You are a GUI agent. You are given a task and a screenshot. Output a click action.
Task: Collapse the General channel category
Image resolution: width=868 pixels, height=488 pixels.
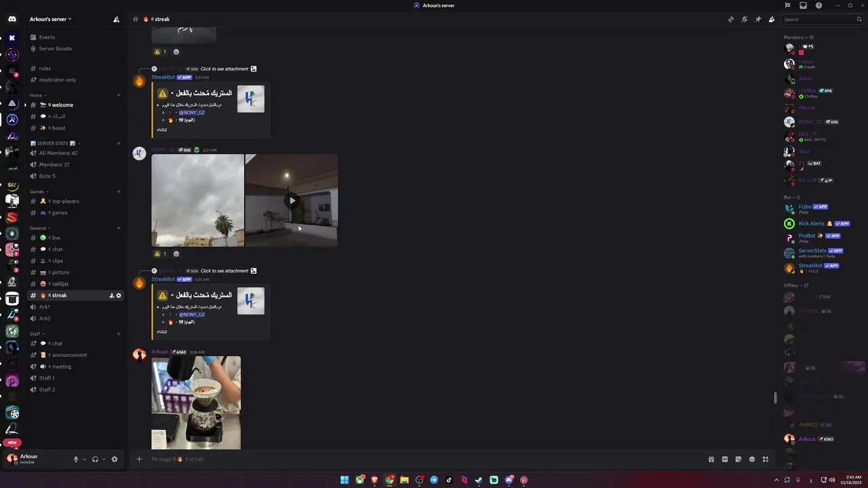[39, 228]
